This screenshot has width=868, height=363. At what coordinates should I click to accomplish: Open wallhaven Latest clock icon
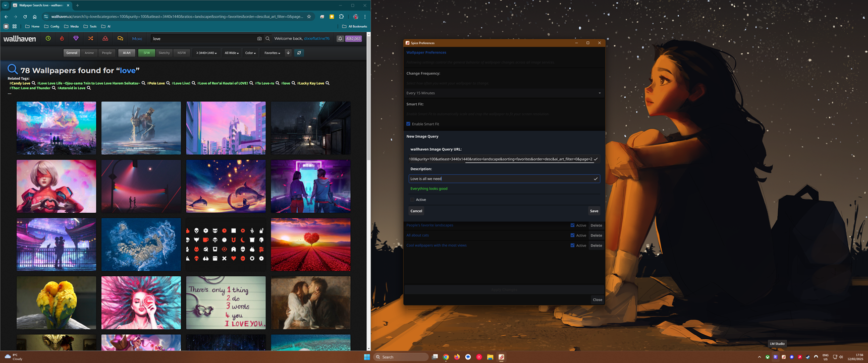[x=48, y=38]
